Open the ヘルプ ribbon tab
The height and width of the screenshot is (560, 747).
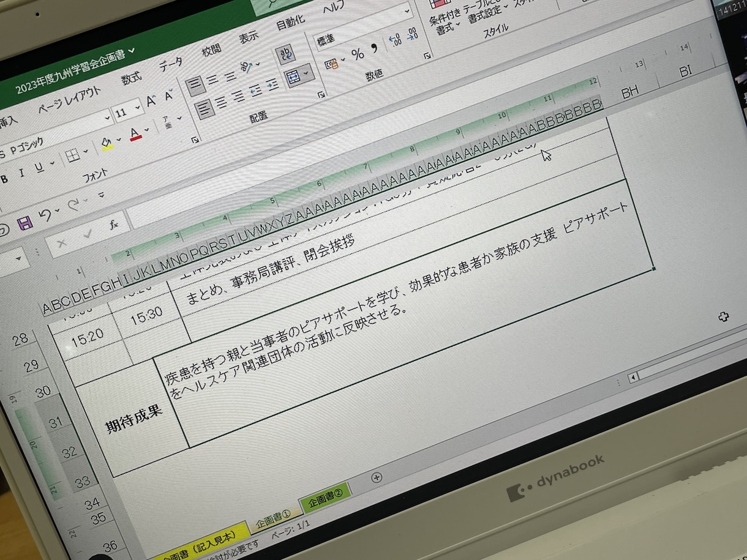(334, 9)
